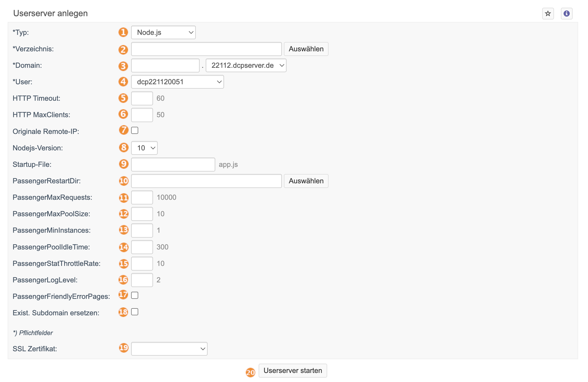Click the orange number 20 badge near Userserver starten
The image size is (588, 382).
pos(250,372)
